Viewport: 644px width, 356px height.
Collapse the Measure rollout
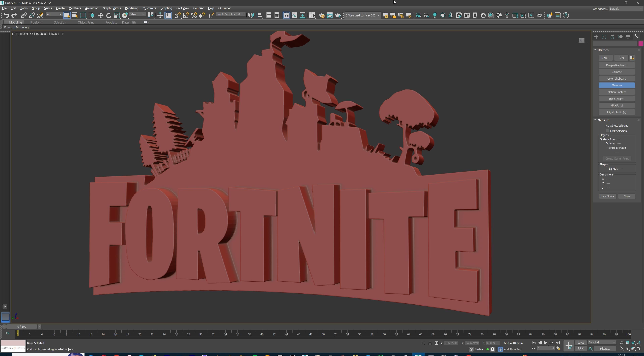tap(595, 120)
